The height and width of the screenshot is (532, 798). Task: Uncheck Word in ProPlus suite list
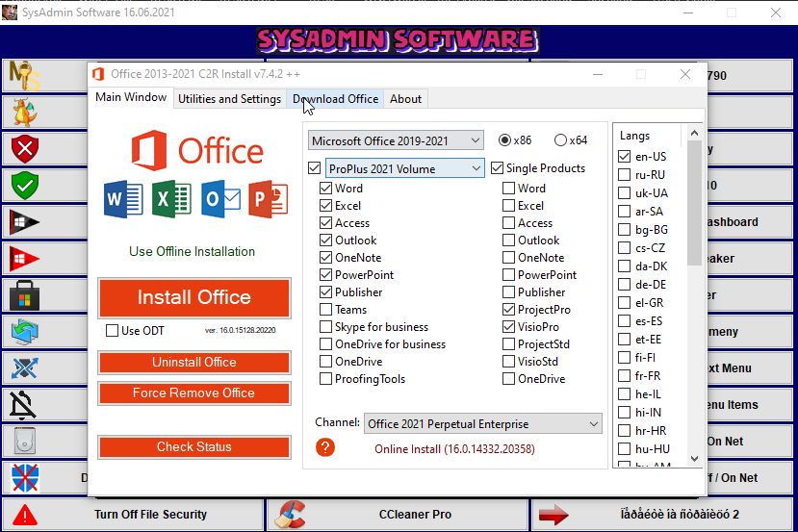pos(325,189)
